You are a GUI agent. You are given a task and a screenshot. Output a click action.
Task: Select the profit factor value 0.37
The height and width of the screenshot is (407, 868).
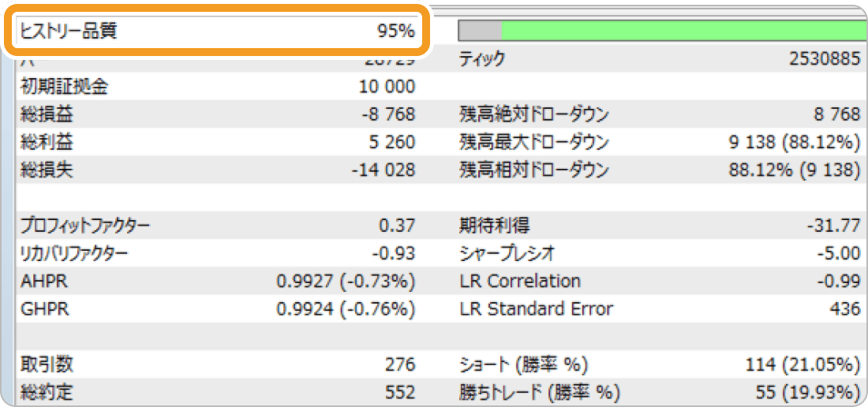coord(397,226)
